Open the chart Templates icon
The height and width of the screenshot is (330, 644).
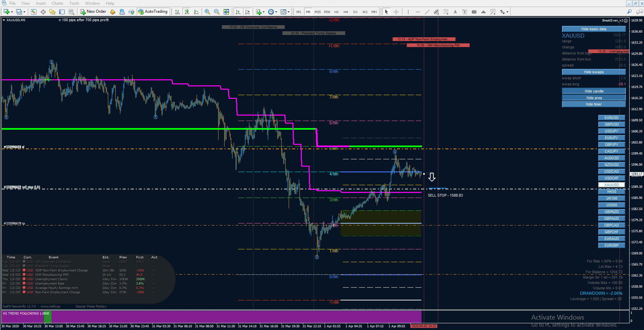click(x=283, y=12)
